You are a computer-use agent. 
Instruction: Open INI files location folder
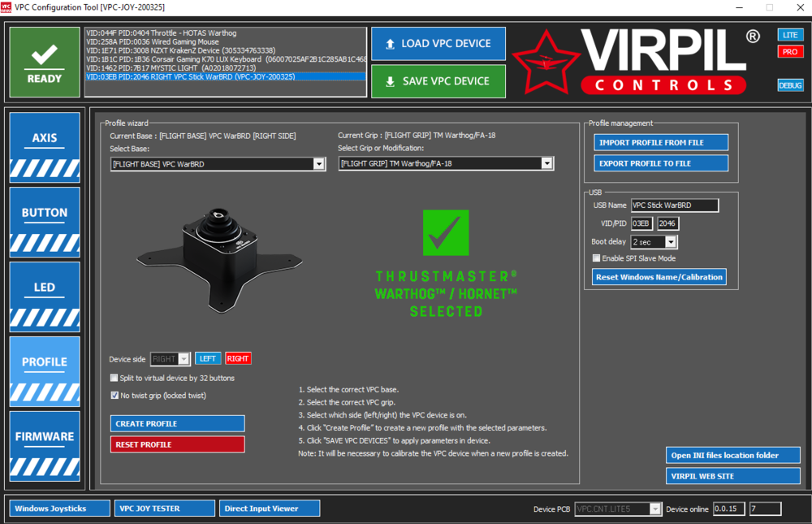pyautogui.click(x=732, y=455)
